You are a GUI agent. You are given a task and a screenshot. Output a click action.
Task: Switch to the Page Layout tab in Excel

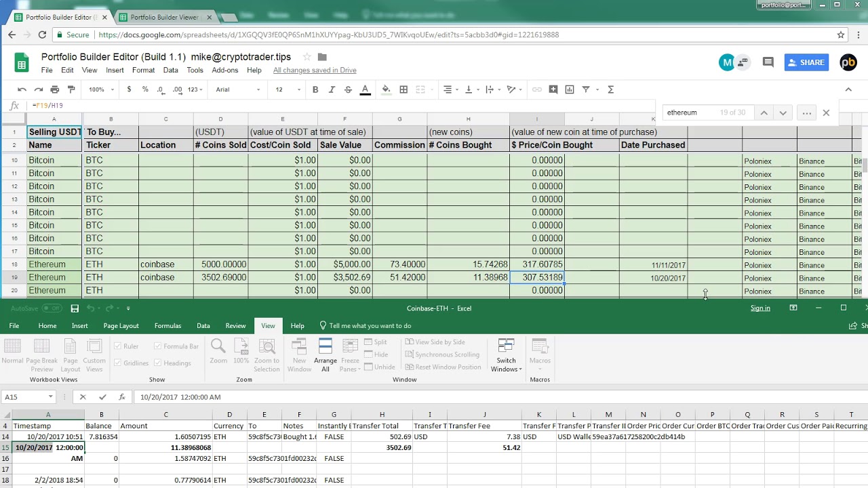click(121, 326)
